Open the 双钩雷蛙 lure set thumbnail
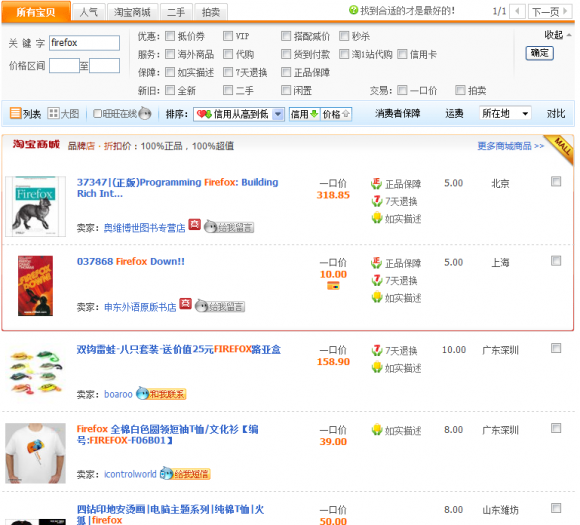Viewport: 580px width, 525px height. (x=36, y=372)
